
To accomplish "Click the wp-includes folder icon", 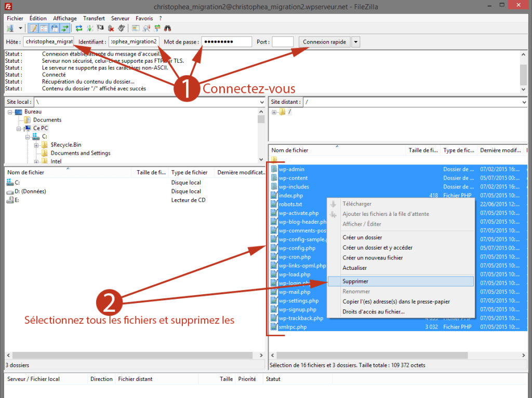I will click(x=274, y=187).
